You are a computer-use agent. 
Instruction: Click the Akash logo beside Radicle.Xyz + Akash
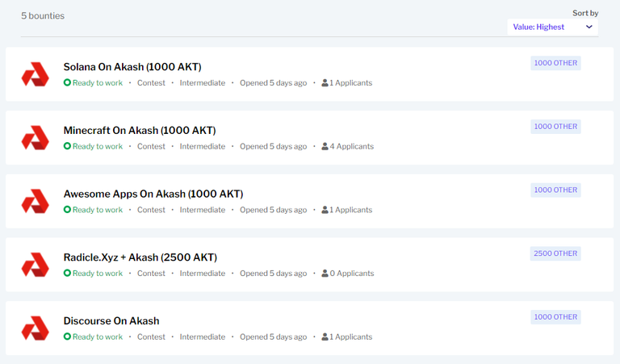pyautogui.click(x=36, y=265)
